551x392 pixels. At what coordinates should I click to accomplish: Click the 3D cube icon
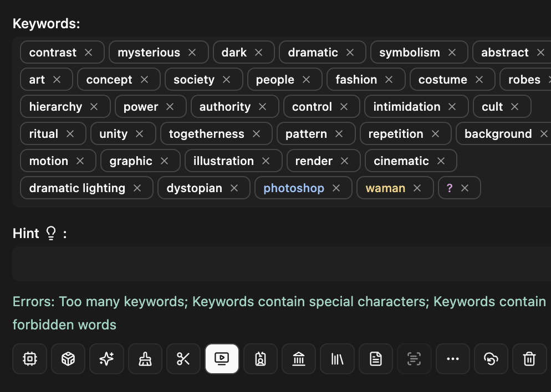pyautogui.click(x=68, y=359)
